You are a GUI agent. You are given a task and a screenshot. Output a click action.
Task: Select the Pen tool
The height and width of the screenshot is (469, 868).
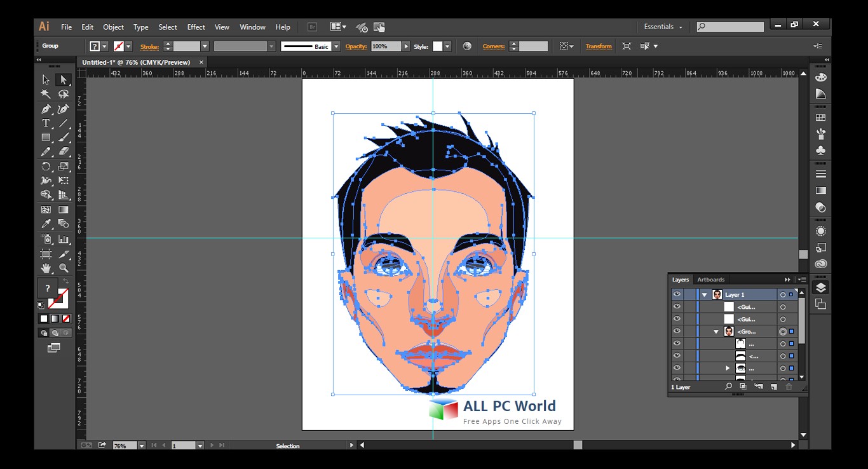pos(46,108)
